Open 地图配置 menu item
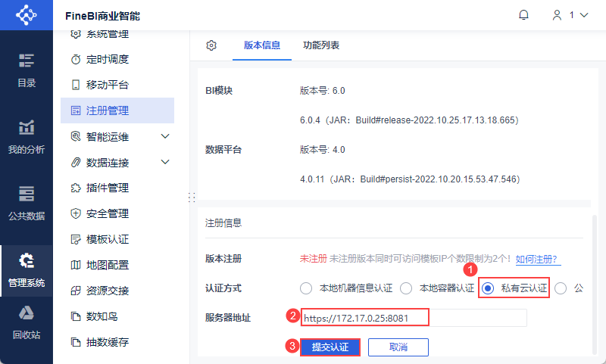This screenshot has height=364, width=606. click(117, 265)
